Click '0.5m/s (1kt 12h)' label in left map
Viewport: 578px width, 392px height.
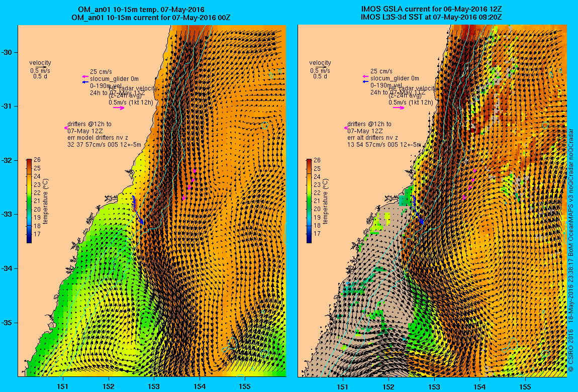pos(131,103)
